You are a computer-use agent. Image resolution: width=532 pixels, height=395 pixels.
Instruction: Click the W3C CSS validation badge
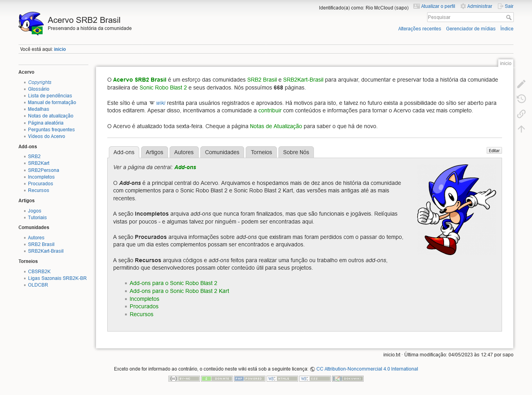(x=315, y=378)
